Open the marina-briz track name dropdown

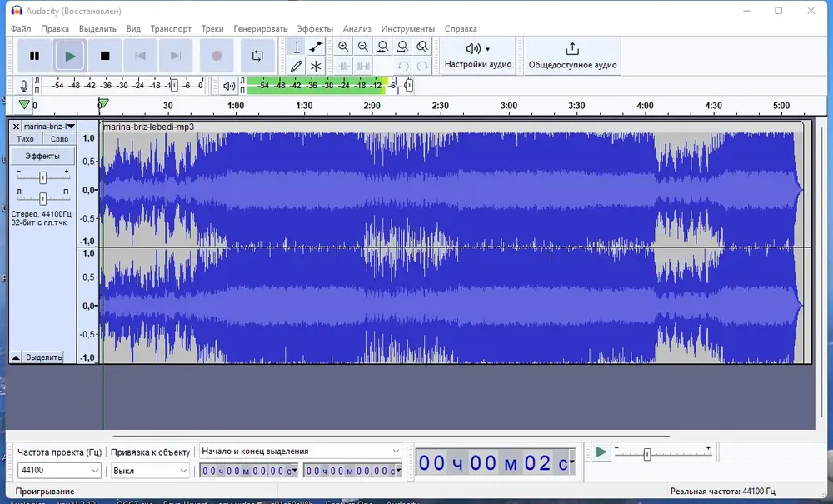(49, 127)
